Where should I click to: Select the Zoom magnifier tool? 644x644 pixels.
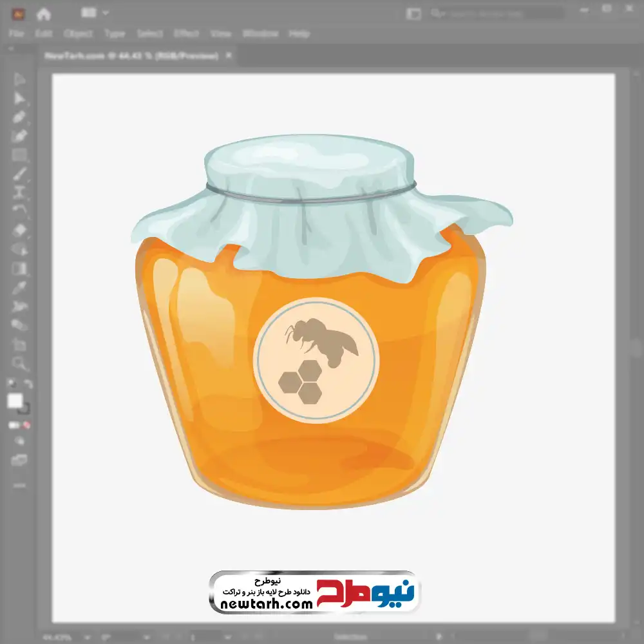(19, 363)
